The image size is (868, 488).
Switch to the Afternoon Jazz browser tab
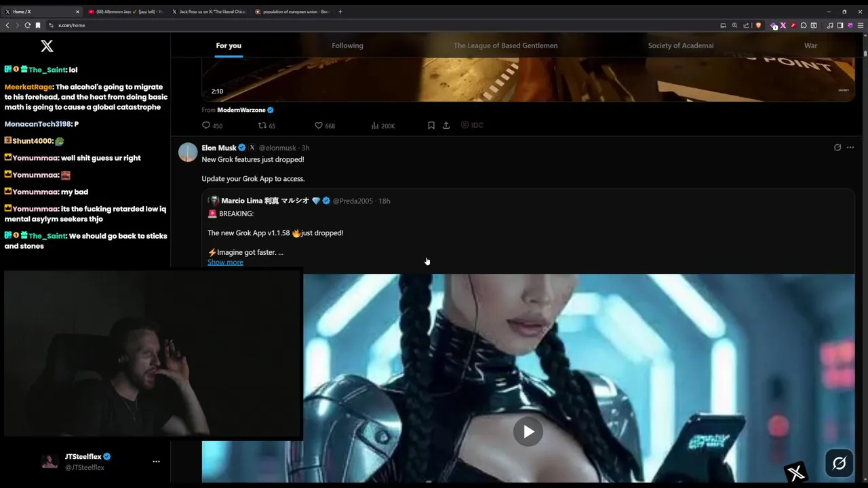point(125,12)
